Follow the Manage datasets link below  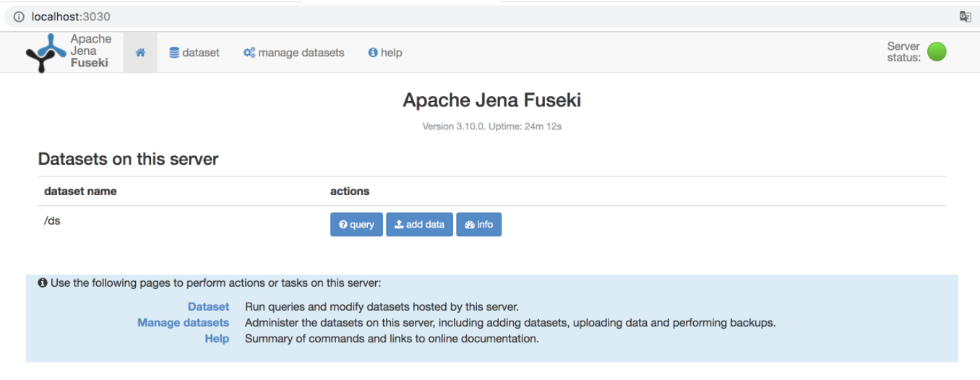coord(183,323)
